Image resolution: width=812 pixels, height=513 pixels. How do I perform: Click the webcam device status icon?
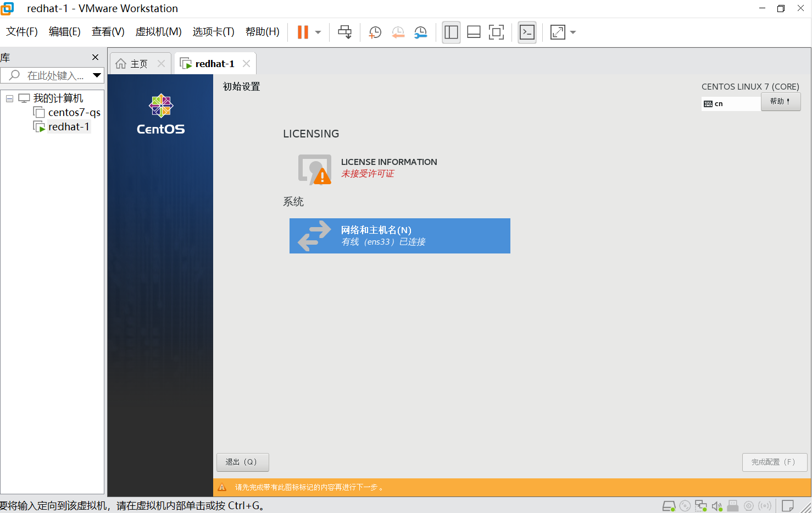coord(749,506)
